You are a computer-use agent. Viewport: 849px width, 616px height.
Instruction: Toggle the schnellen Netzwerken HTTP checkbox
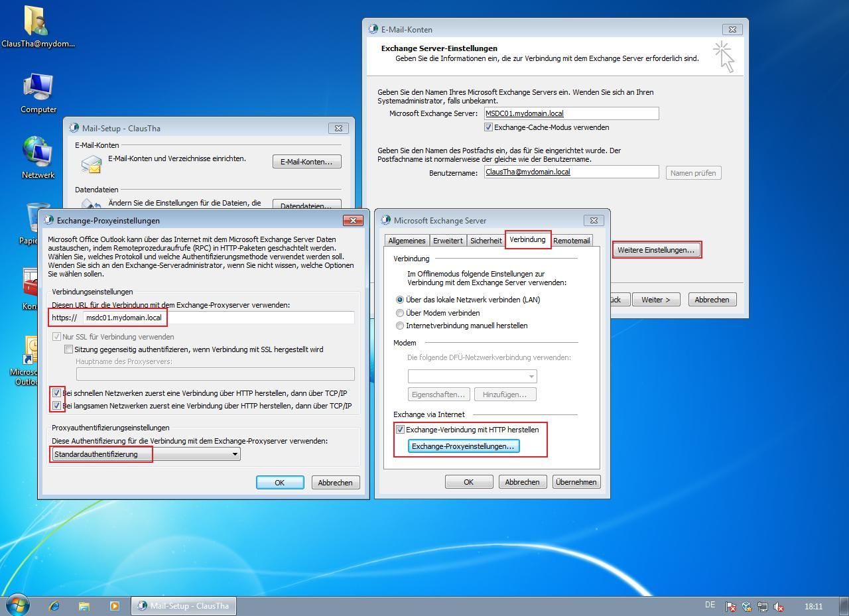pos(56,393)
